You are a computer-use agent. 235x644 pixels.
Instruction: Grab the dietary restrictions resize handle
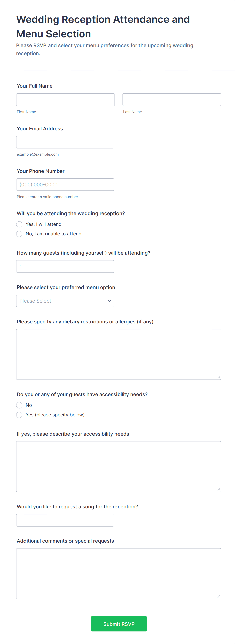click(219, 377)
